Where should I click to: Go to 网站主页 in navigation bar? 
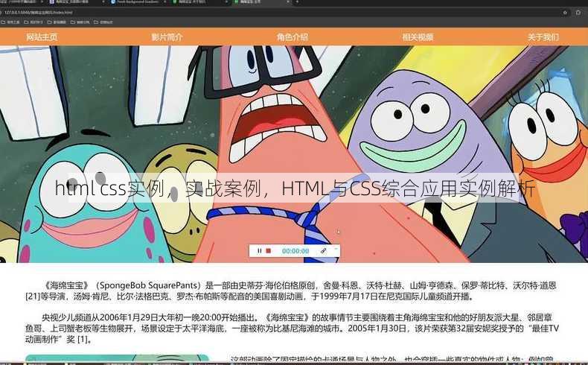click(x=42, y=37)
